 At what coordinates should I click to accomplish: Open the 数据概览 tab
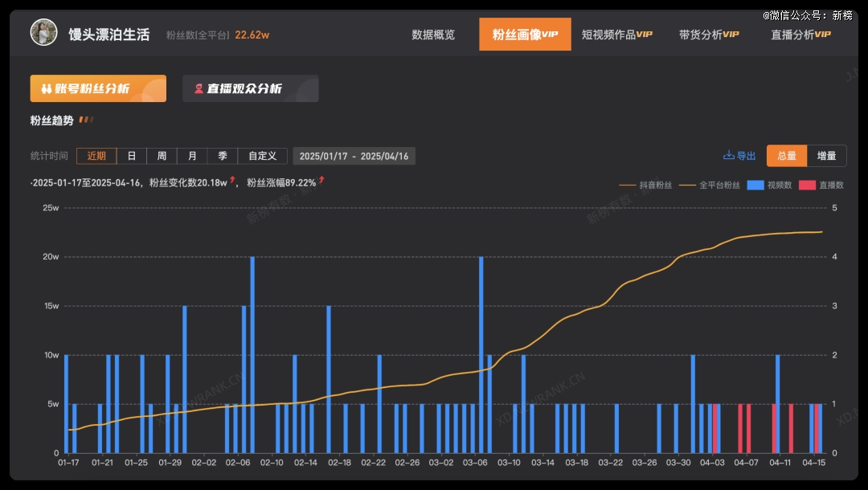click(x=433, y=35)
